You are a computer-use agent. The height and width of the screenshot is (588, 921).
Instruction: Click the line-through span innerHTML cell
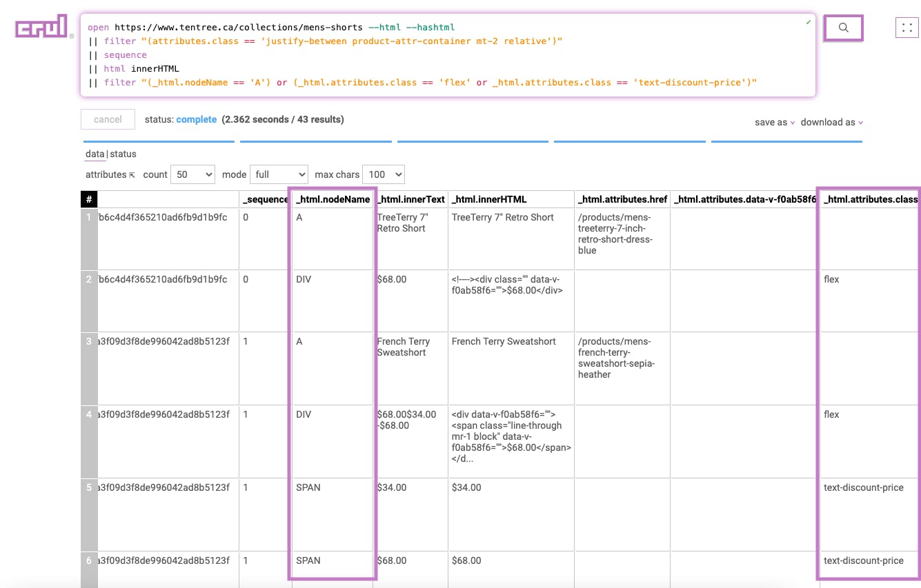511,441
